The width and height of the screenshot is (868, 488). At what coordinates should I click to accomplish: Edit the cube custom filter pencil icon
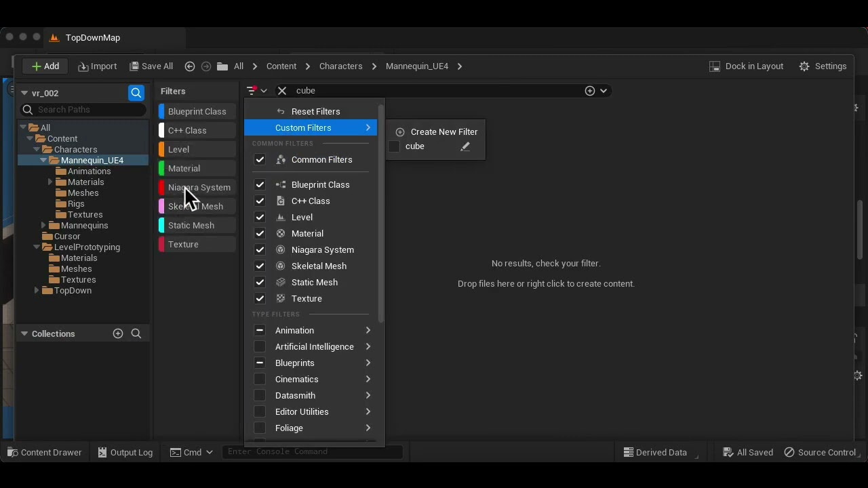coord(465,146)
